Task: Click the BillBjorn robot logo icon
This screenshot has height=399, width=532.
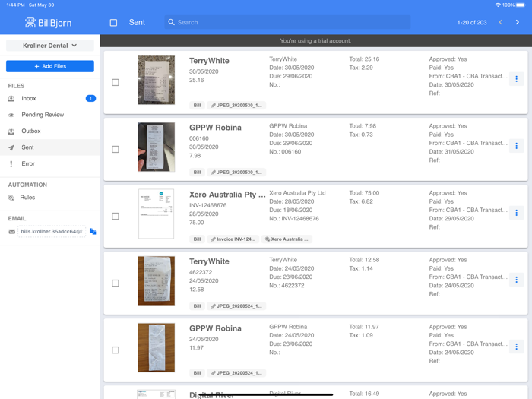Action: (x=30, y=22)
